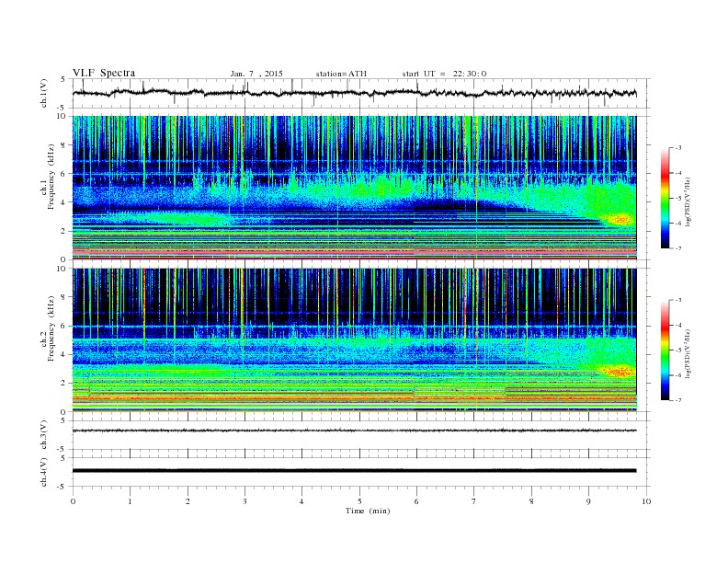
Task: Click the "ch.4(V)" axis label
Action: 44,472
